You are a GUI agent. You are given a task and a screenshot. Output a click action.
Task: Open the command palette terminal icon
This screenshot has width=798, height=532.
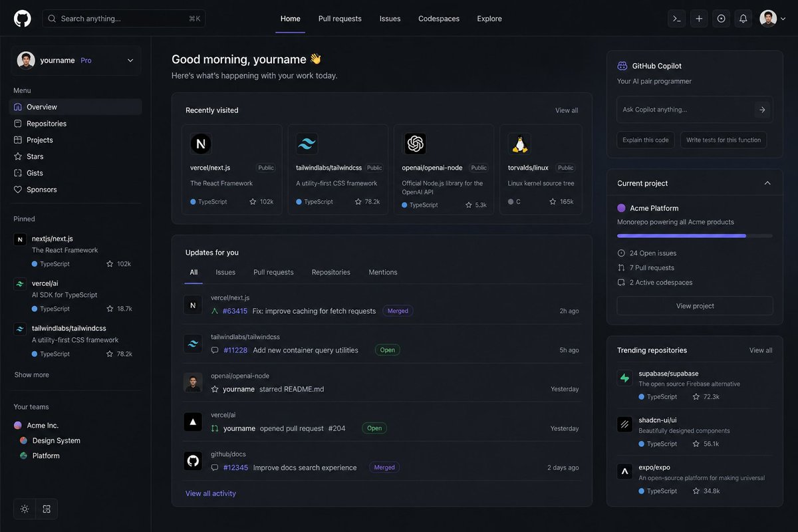tap(676, 19)
